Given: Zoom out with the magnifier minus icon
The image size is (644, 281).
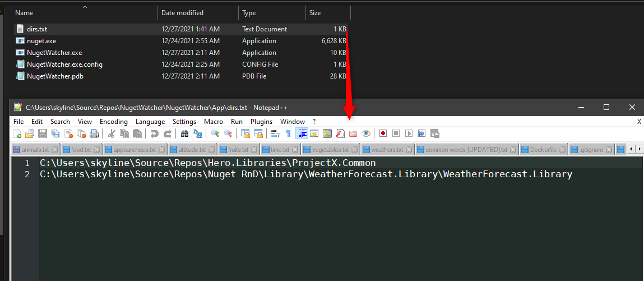Looking at the screenshot, I should 228,133.
